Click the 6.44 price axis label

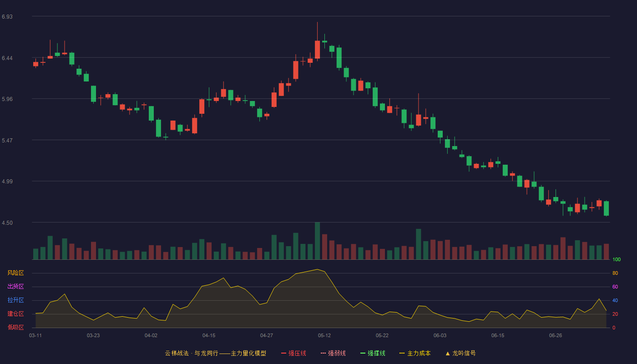7,58
